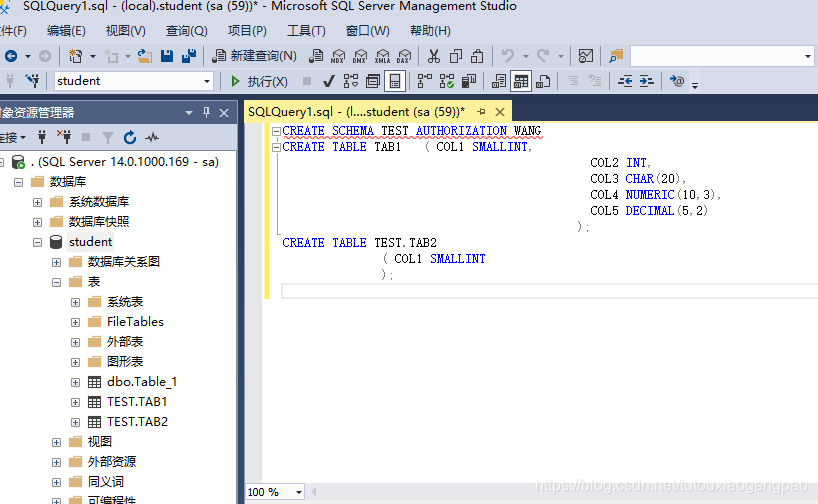The image size is (818, 504).
Task: Select the TEST.TAB2 table in tree
Action: [137, 422]
